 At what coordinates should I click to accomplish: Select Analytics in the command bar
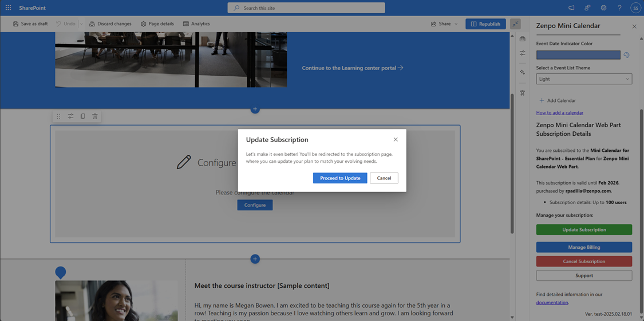[196, 24]
